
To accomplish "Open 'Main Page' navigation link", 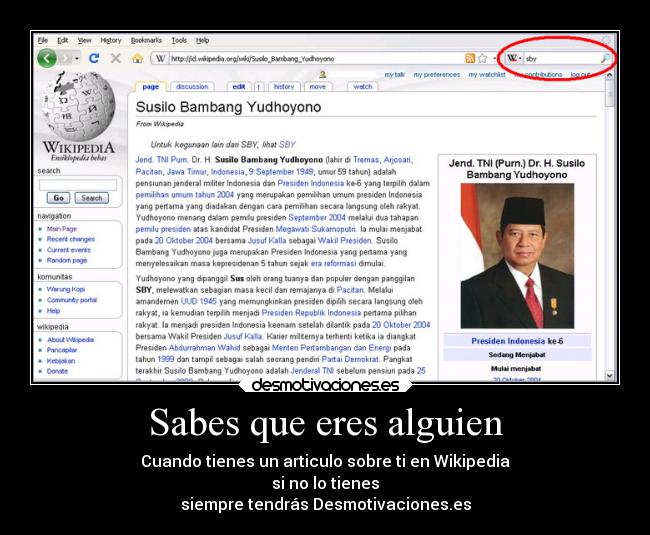I will click(x=62, y=229).
